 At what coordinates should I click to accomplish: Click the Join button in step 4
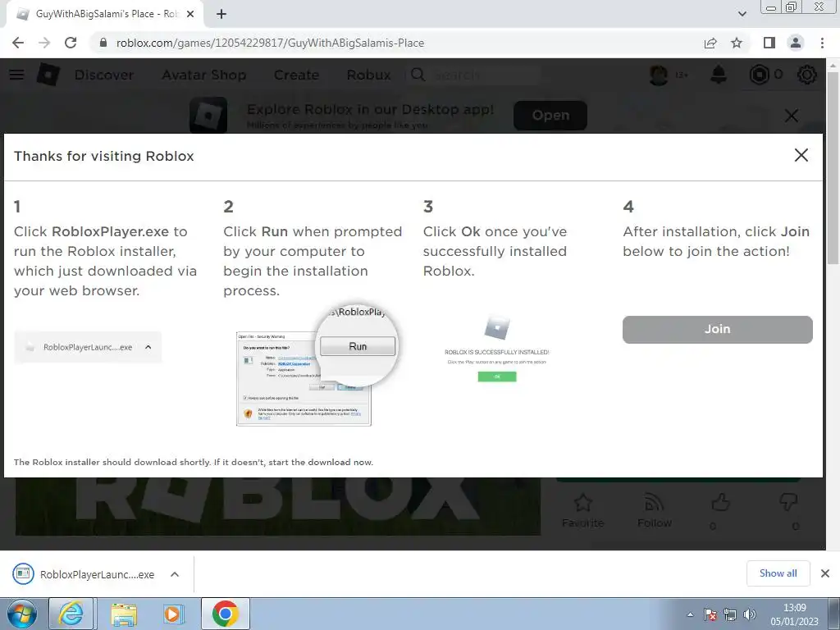coord(717,330)
